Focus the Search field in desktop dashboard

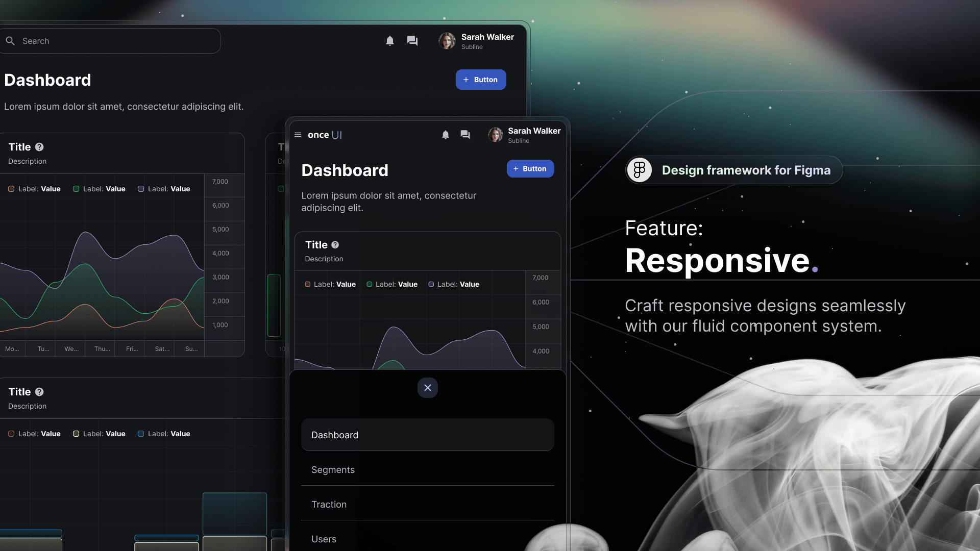click(x=110, y=41)
